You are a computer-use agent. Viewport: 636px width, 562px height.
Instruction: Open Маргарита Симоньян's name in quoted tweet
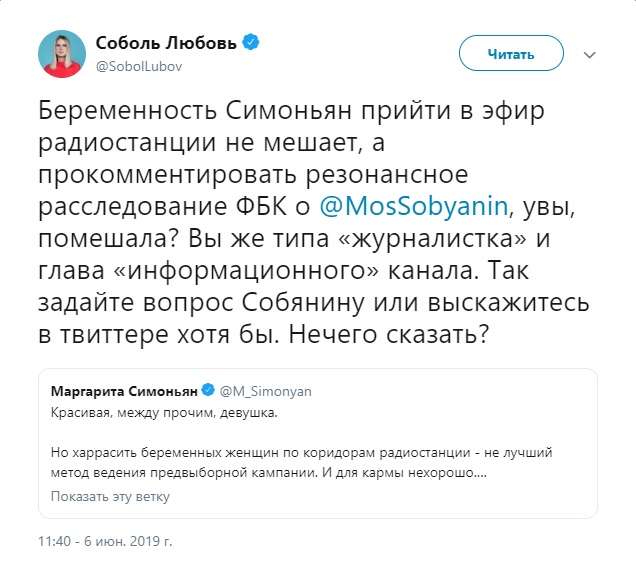(124, 388)
